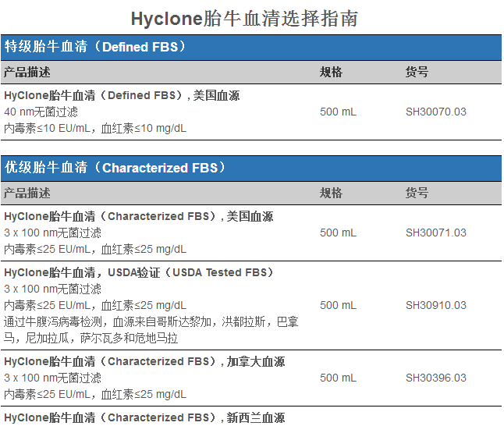Click catalog number SH30396.03

click(435, 378)
